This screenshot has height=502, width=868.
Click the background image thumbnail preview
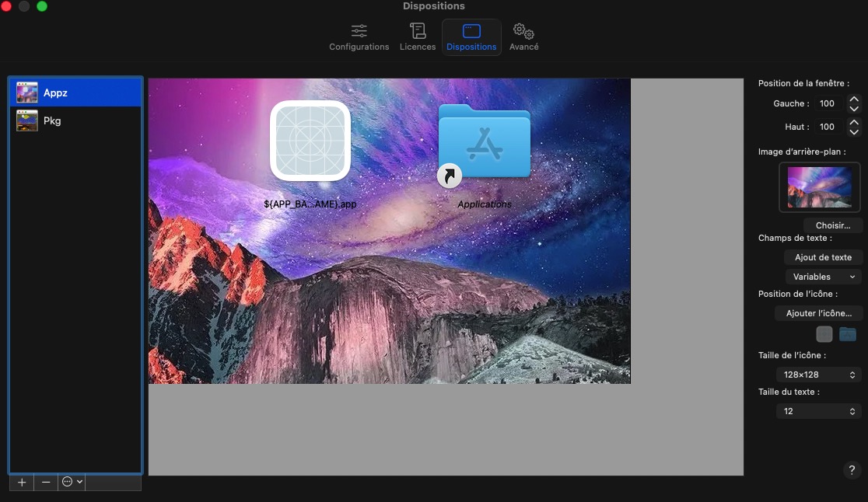pos(819,187)
